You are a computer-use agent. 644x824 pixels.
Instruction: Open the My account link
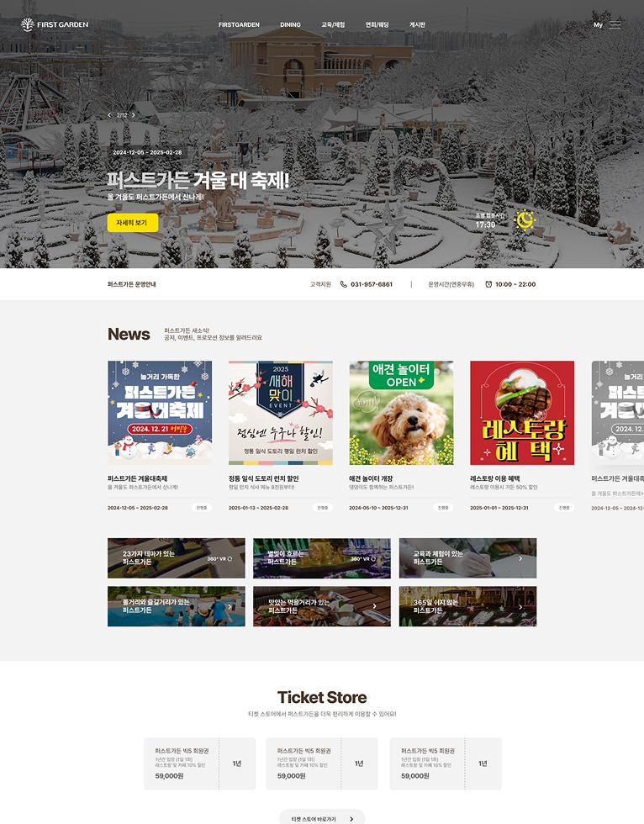coord(599,24)
